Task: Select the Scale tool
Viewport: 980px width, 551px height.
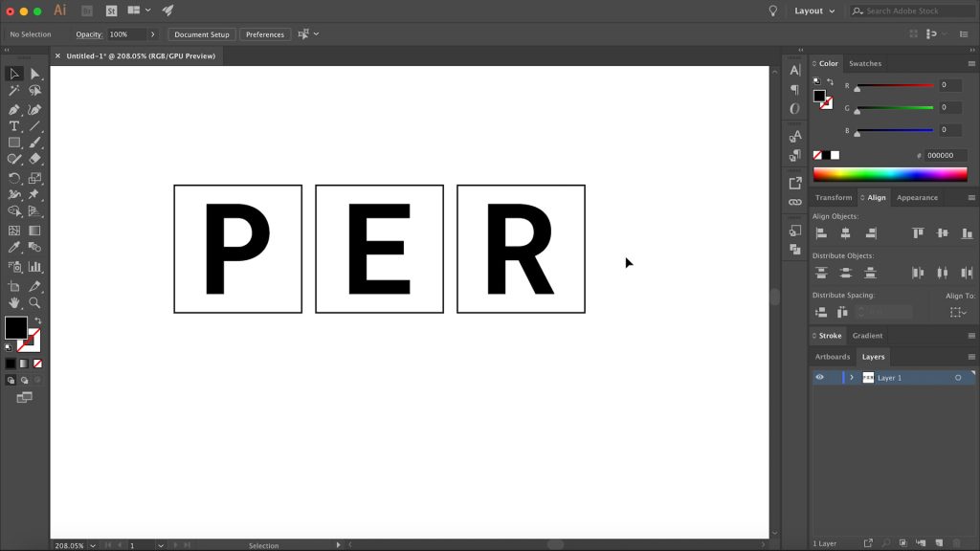Action: point(35,179)
